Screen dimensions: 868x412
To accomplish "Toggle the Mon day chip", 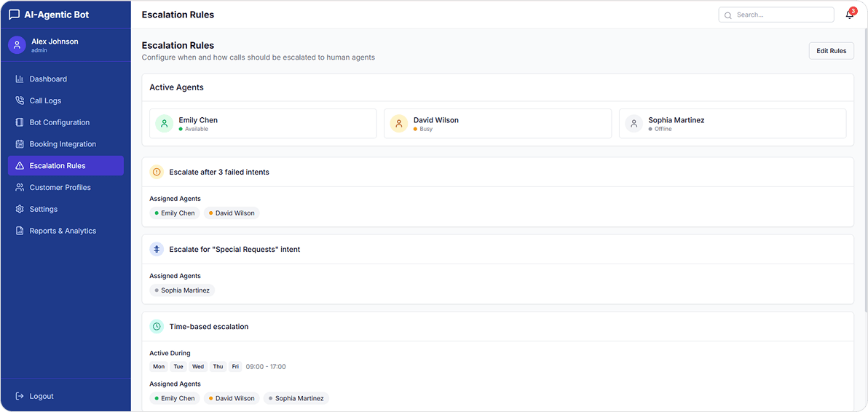I will tap(159, 367).
